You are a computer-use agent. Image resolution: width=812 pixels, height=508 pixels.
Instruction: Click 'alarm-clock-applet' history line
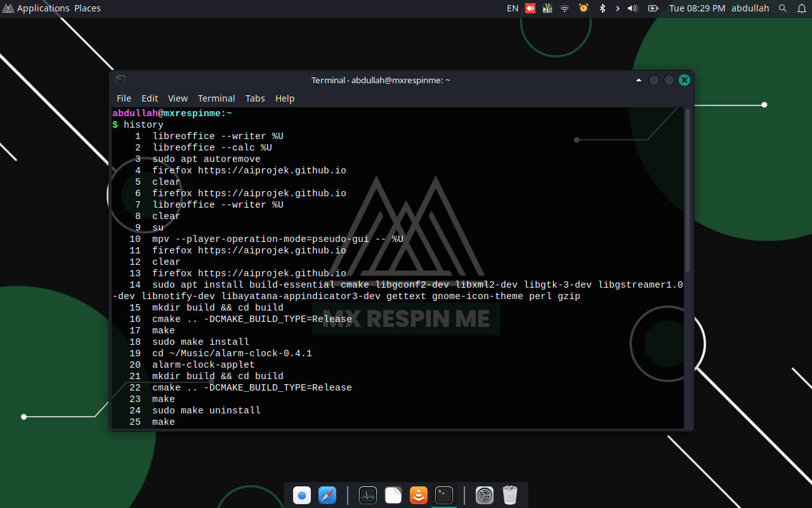click(204, 365)
